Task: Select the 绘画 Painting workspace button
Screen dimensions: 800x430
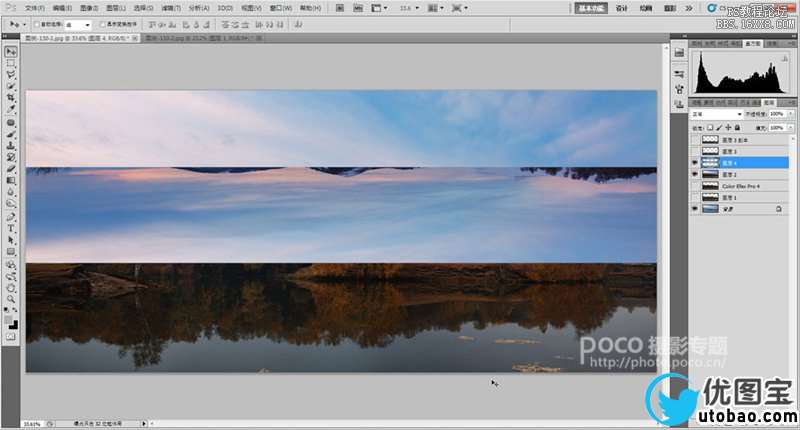Action: (x=646, y=8)
